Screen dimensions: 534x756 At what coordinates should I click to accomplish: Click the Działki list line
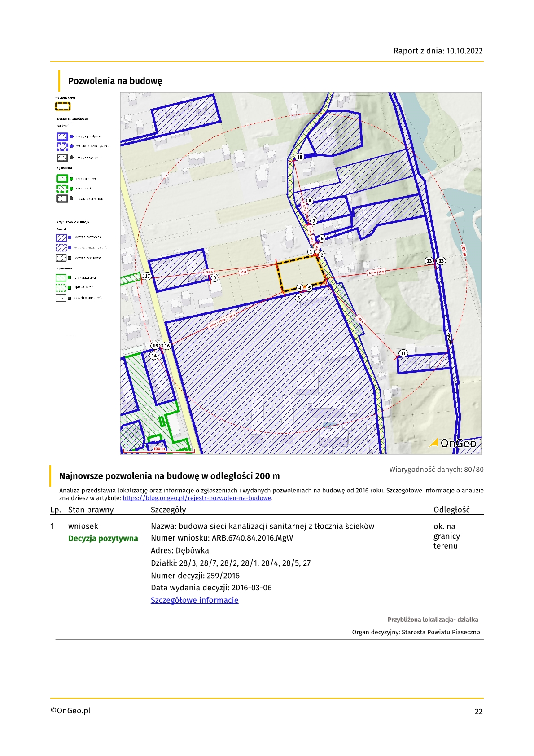231,563
